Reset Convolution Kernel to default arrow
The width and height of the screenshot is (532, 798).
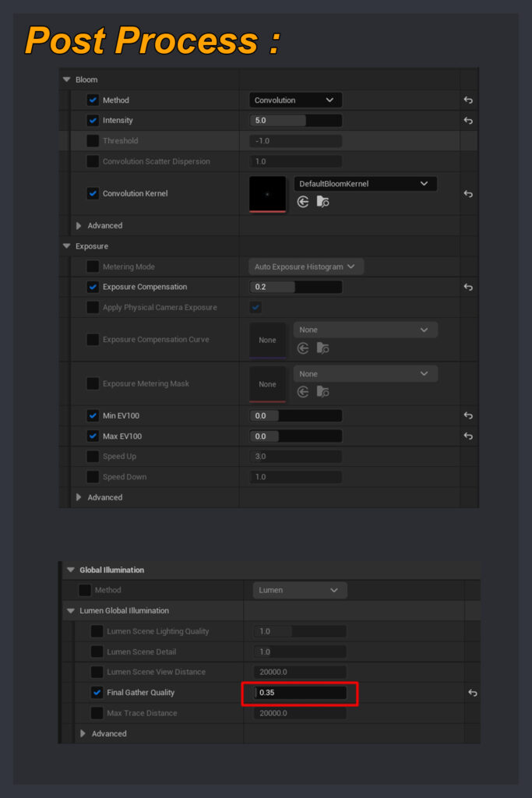[x=468, y=194]
